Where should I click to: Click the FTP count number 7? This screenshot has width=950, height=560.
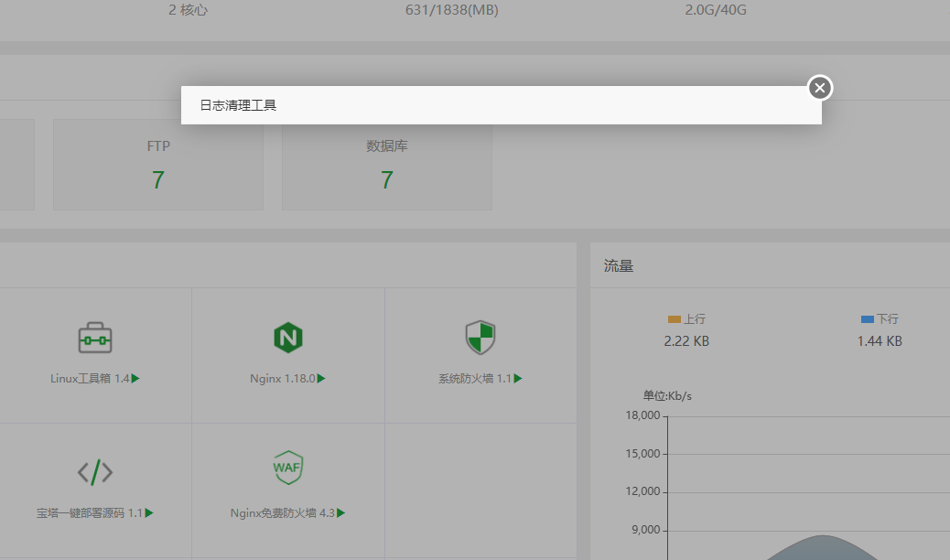[158, 180]
